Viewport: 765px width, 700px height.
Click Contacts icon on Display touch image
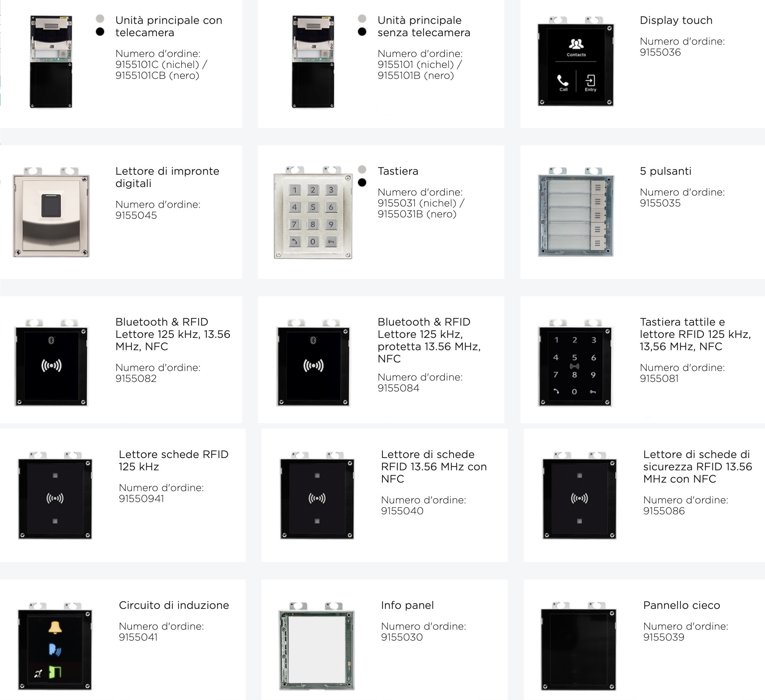[x=576, y=45]
